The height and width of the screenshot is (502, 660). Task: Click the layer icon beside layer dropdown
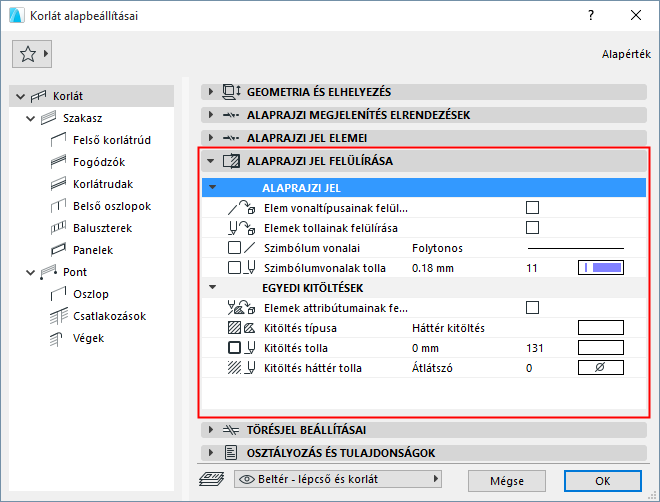pos(212,479)
